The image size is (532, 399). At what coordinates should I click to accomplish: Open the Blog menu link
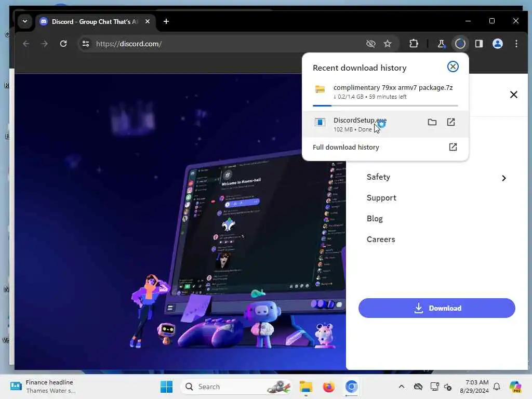pyautogui.click(x=375, y=219)
